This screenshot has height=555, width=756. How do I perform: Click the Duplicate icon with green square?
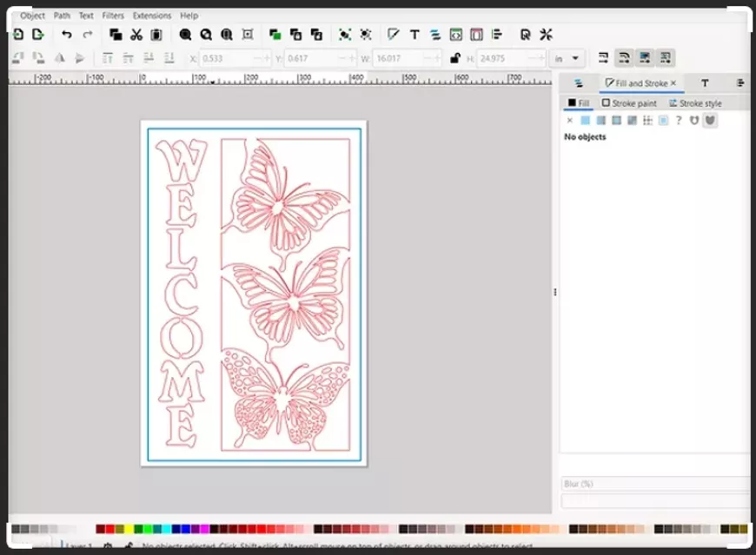[275, 34]
